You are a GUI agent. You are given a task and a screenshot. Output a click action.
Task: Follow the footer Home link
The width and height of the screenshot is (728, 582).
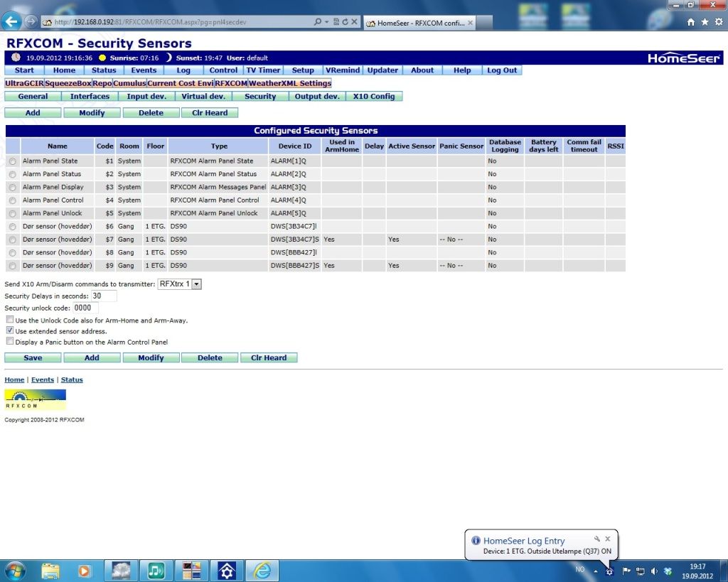tap(14, 379)
